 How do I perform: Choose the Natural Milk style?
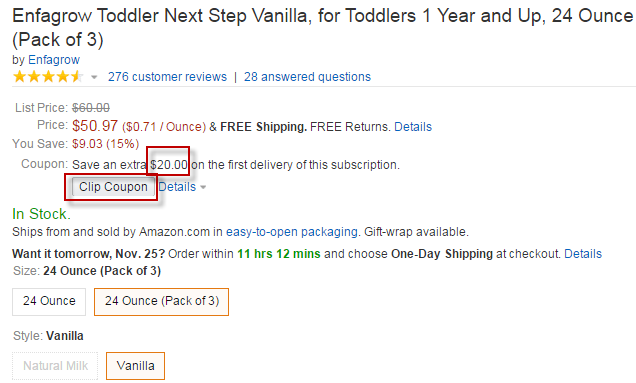[x=55, y=366]
